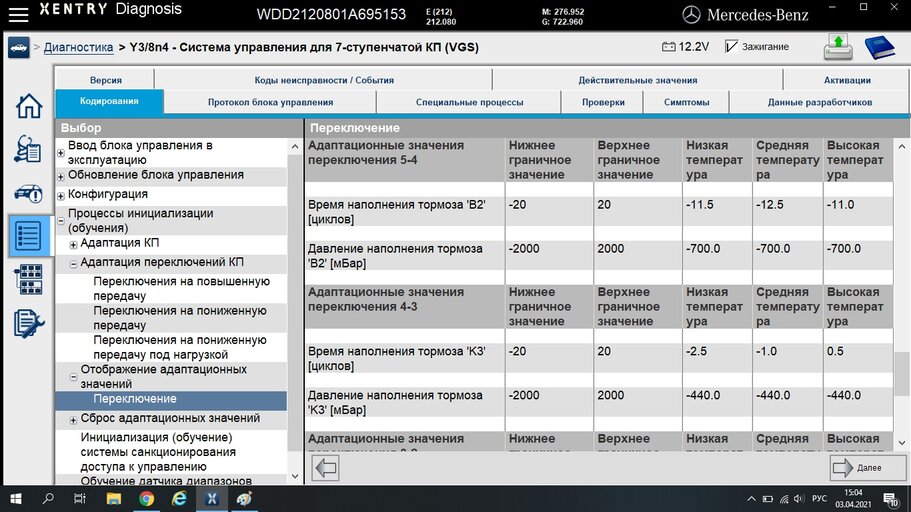Select the Кодирования tab

(109, 101)
